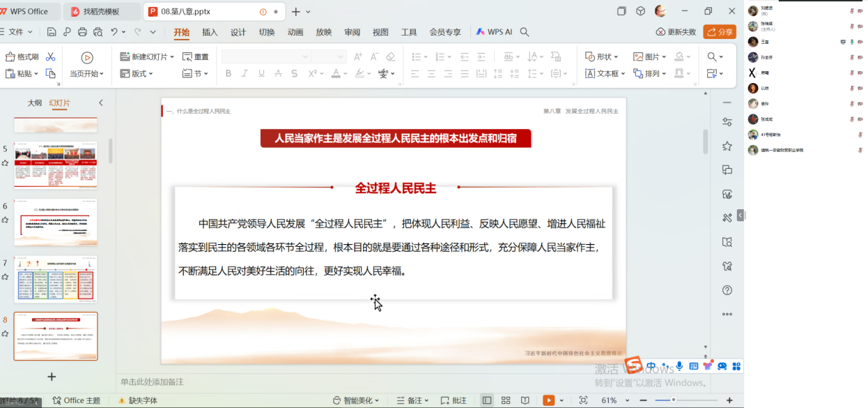Click the 重置 reset button

[196, 56]
